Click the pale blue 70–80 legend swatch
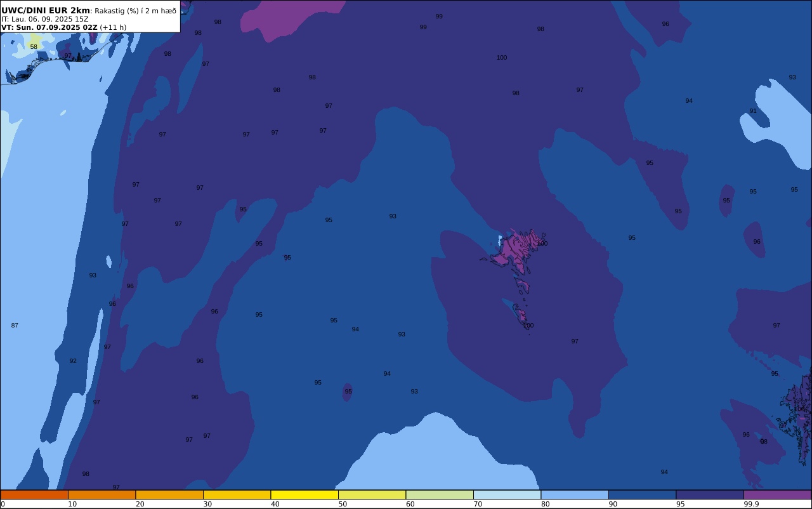Image resolution: width=812 pixels, height=509 pixels. click(x=507, y=494)
